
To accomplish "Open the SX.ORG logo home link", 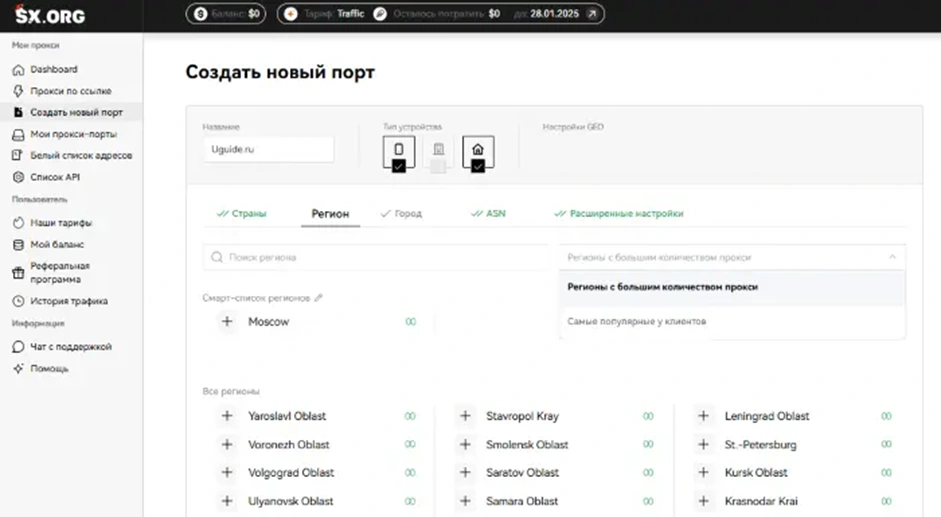I will click(50, 14).
